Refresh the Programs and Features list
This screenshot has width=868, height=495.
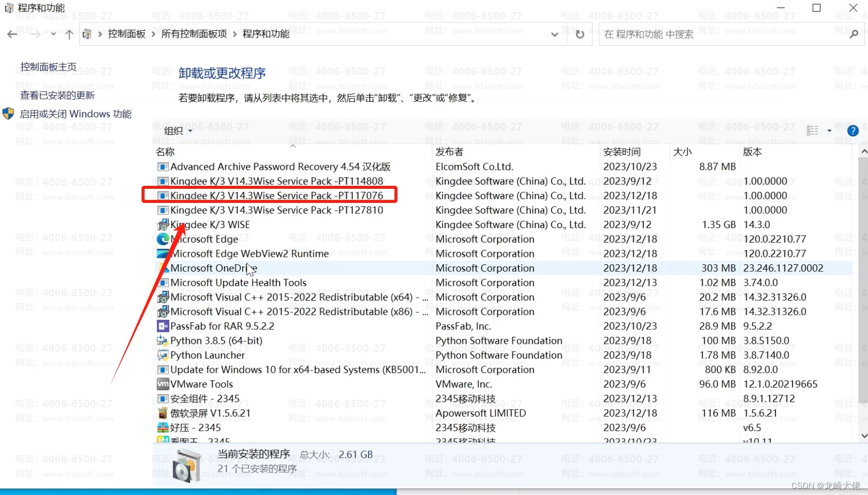(580, 34)
